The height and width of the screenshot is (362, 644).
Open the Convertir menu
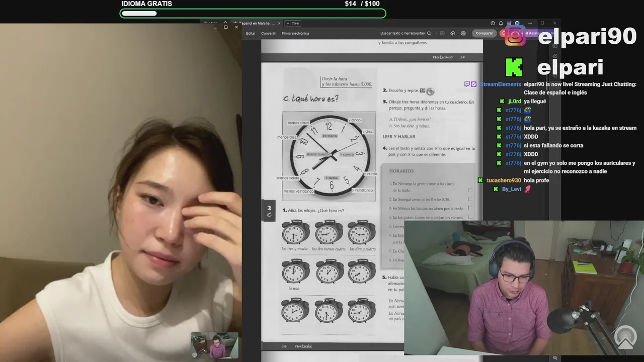coord(268,33)
